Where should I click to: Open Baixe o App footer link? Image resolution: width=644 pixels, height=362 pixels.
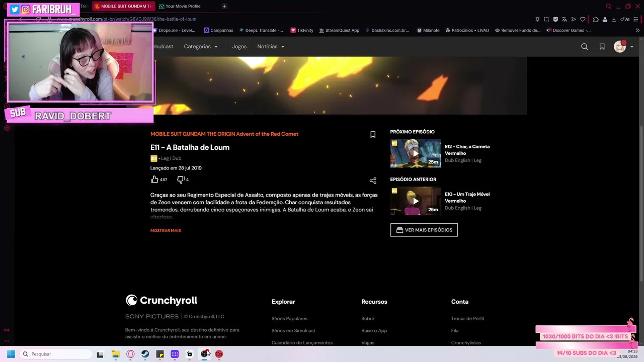374,331
